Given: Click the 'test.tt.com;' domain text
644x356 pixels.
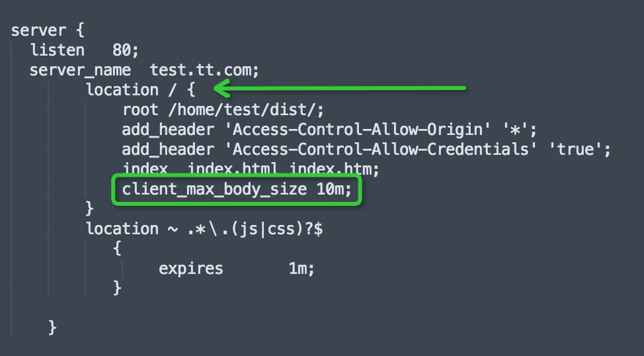Looking at the screenshot, I should pyautogui.click(x=204, y=70).
